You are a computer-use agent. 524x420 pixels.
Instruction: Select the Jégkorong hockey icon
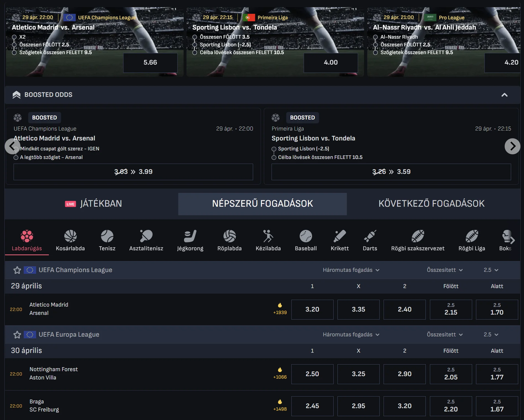190,236
